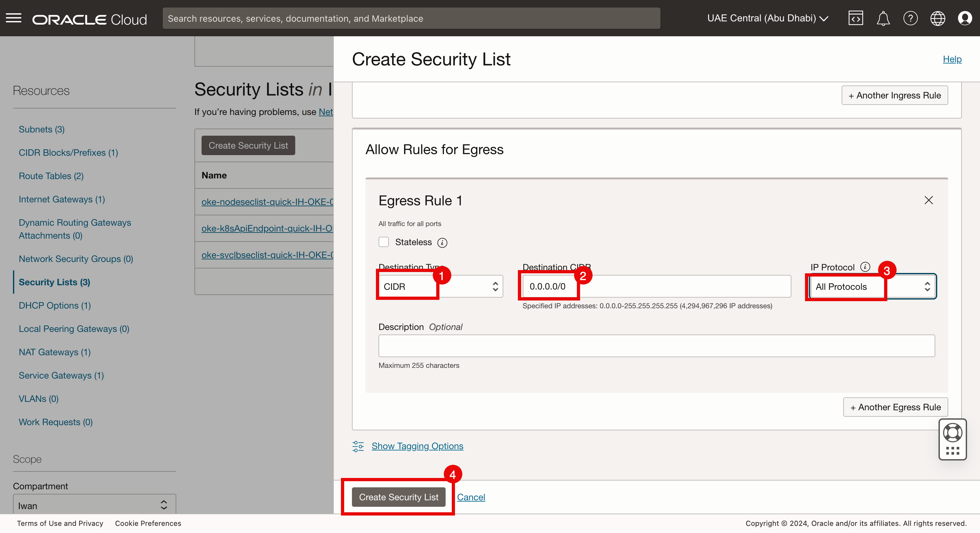Open the language globe menu
The width and height of the screenshot is (980, 533).
938,18
